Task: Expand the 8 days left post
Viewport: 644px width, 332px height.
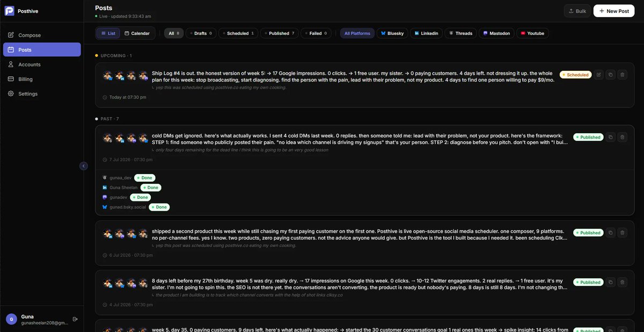Action: [360, 284]
